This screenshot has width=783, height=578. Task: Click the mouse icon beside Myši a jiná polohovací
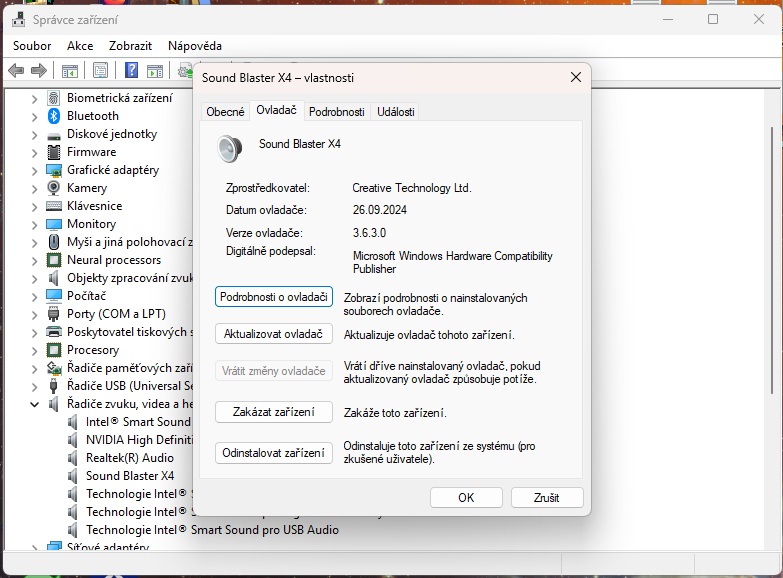coord(54,242)
